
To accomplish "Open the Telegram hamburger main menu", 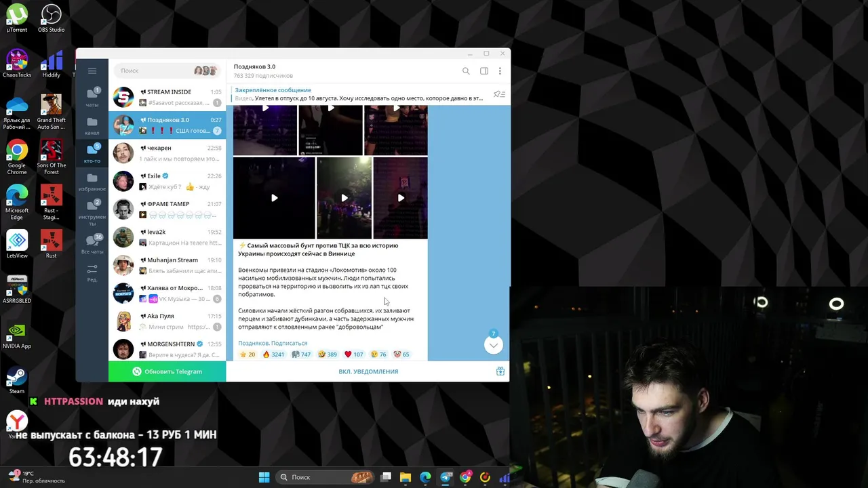I will coord(92,70).
